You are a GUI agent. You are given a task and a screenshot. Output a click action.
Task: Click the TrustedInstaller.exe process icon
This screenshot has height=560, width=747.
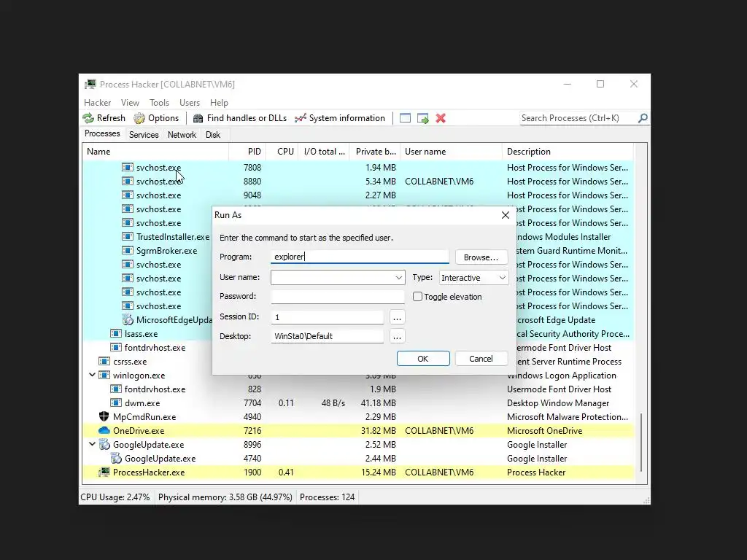point(127,237)
